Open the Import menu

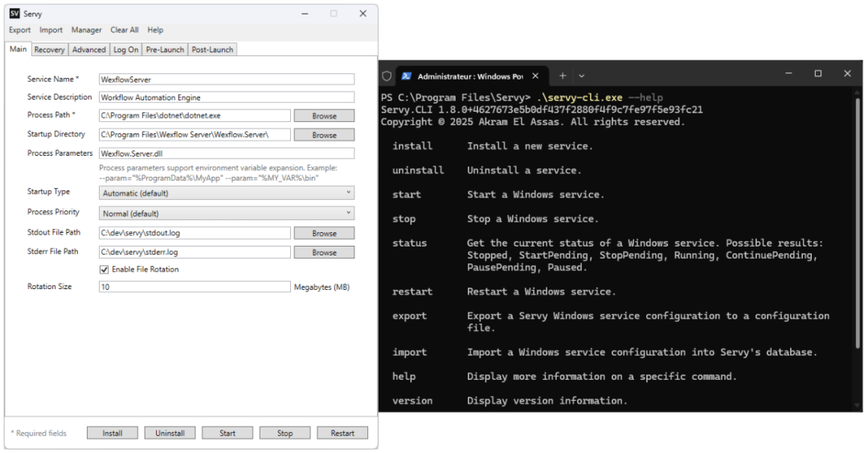[51, 30]
